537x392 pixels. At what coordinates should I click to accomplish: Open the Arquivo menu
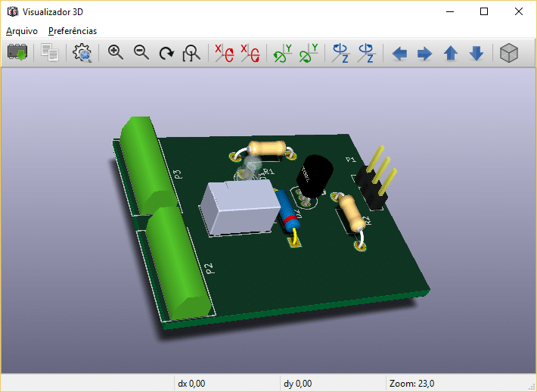click(20, 31)
